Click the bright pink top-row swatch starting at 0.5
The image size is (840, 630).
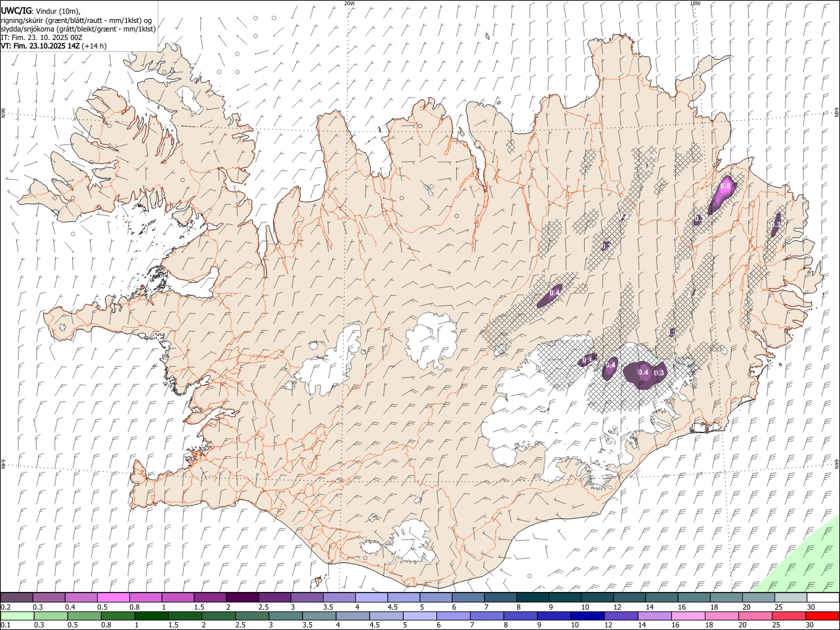pyautogui.click(x=113, y=597)
